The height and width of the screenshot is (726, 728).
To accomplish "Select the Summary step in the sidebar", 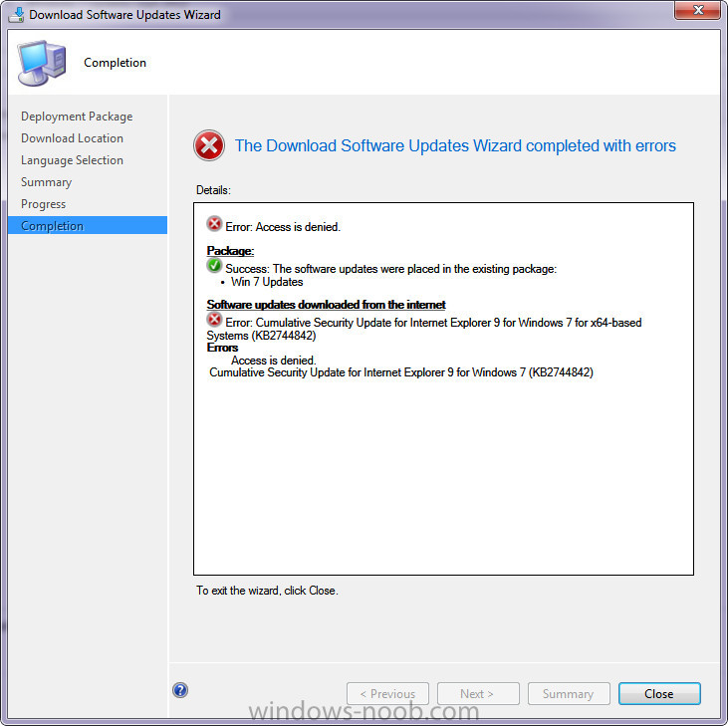I will (46, 182).
